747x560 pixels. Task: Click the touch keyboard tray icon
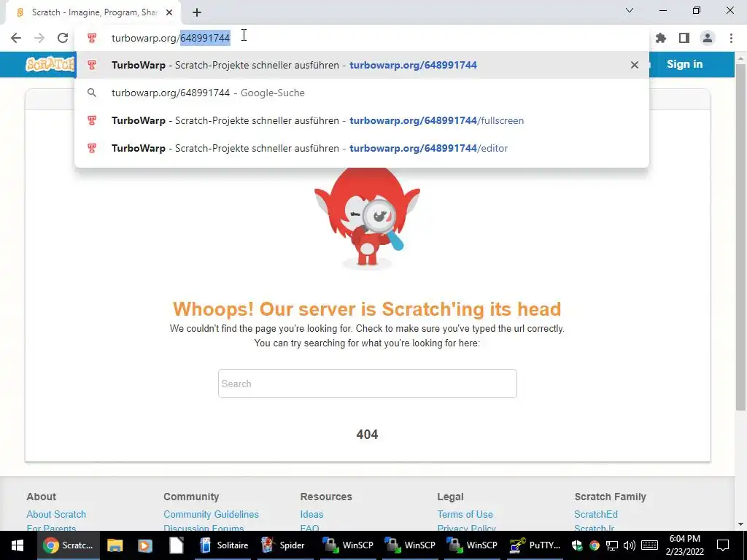tap(650, 545)
